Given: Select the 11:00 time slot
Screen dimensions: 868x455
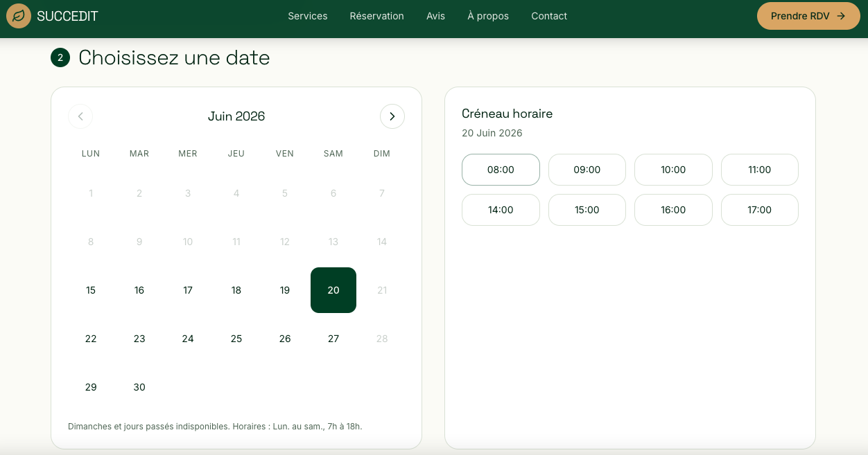Looking at the screenshot, I should tap(760, 170).
